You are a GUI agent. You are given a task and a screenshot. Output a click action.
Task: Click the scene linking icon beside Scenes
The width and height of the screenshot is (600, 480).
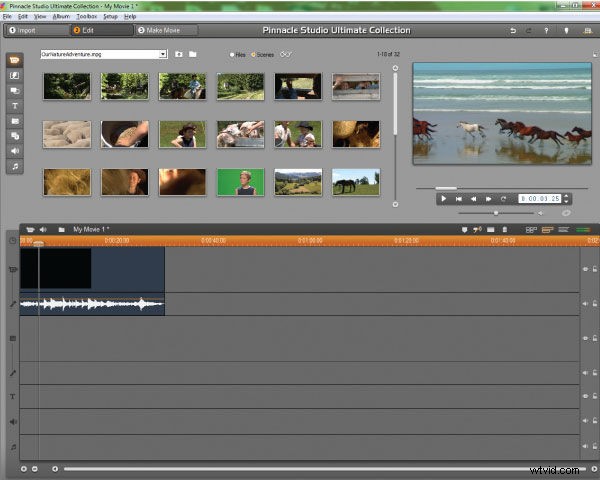pos(285,54)
